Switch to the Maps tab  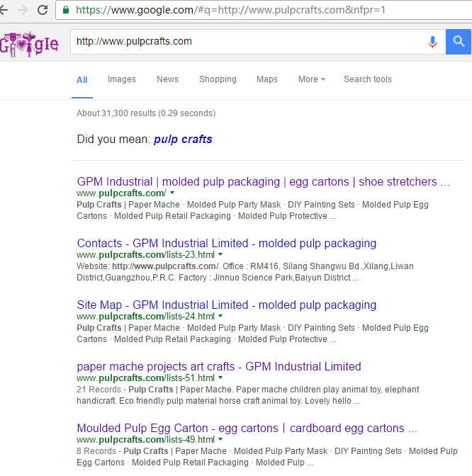[x=267, y=79]
